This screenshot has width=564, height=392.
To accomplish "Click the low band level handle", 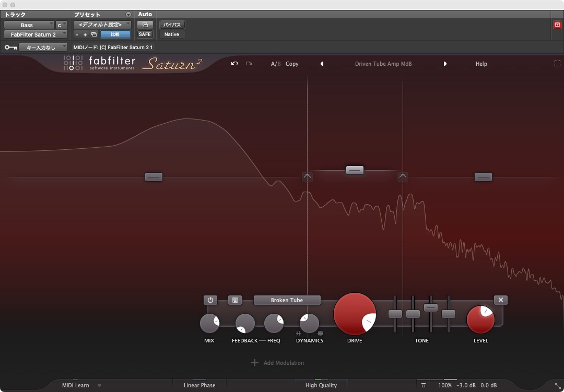I will [x=154, y=177].
